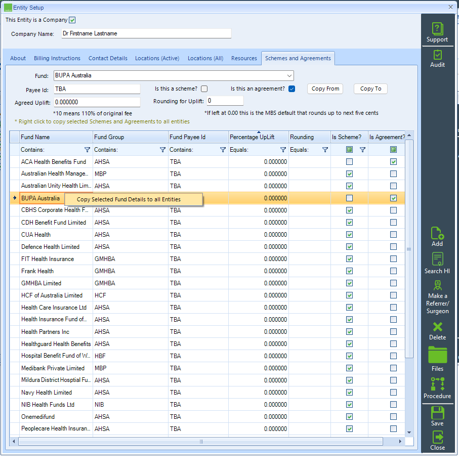Select the Defence Health Limited row
The height and width of the screenshot is (476, 459).
click(207, 247)
